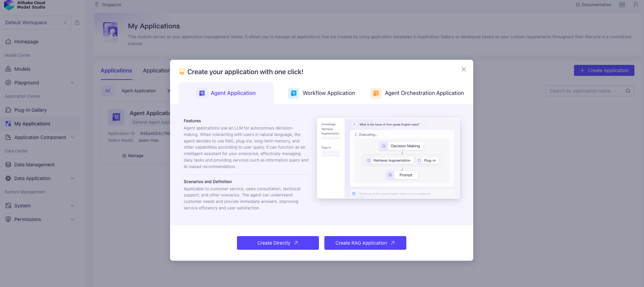Click the workspace details icon beside Default Workspace
The width and height of the screenshot is (644, 287).
pyautogui.click(x=77, y=23)
